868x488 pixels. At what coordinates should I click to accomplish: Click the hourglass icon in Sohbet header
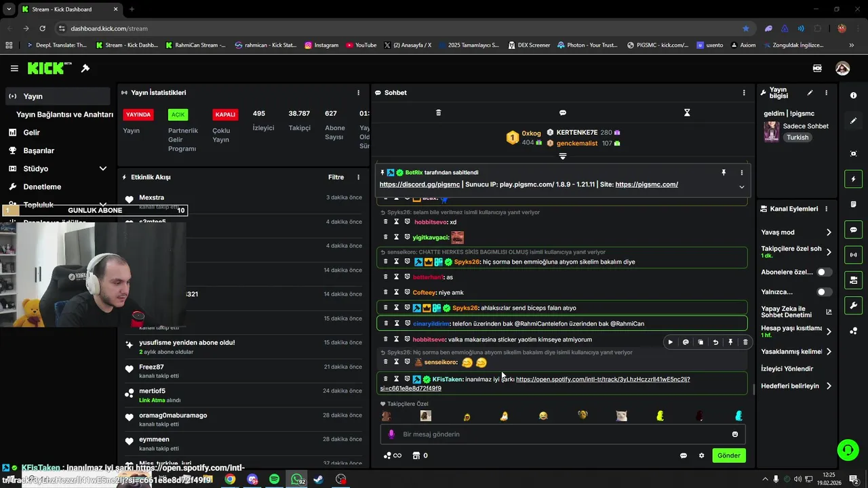[x=687, y=113]
